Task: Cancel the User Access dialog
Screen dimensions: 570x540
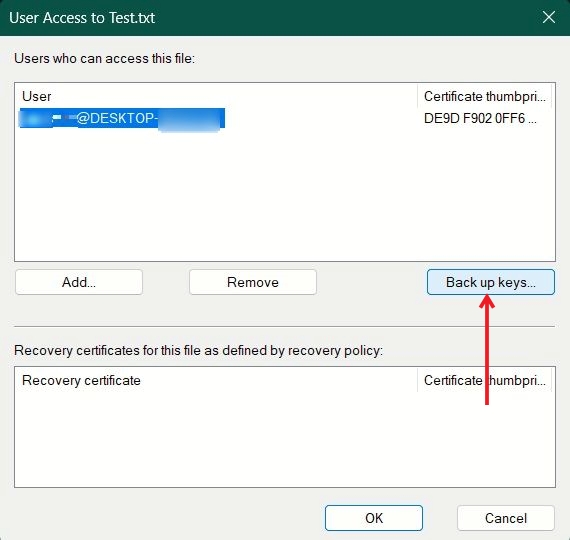Action: coord(506,518)
